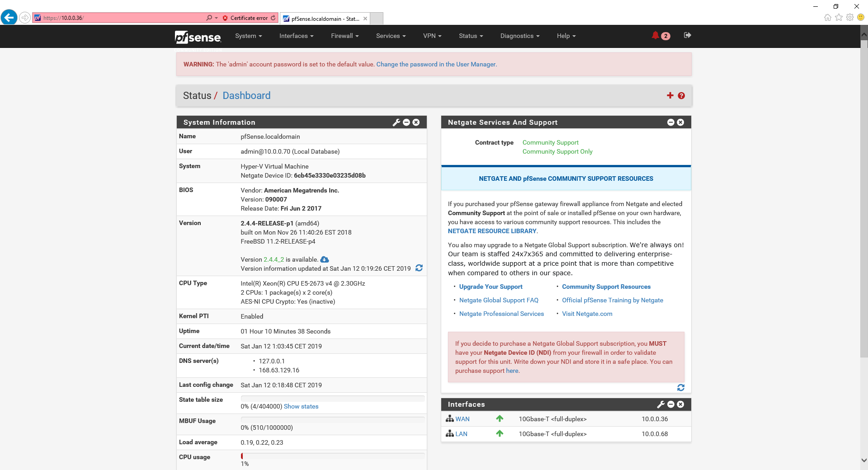
Task: Minimize Netgate Services And Support widget
Action: click(x=671, y=122)
